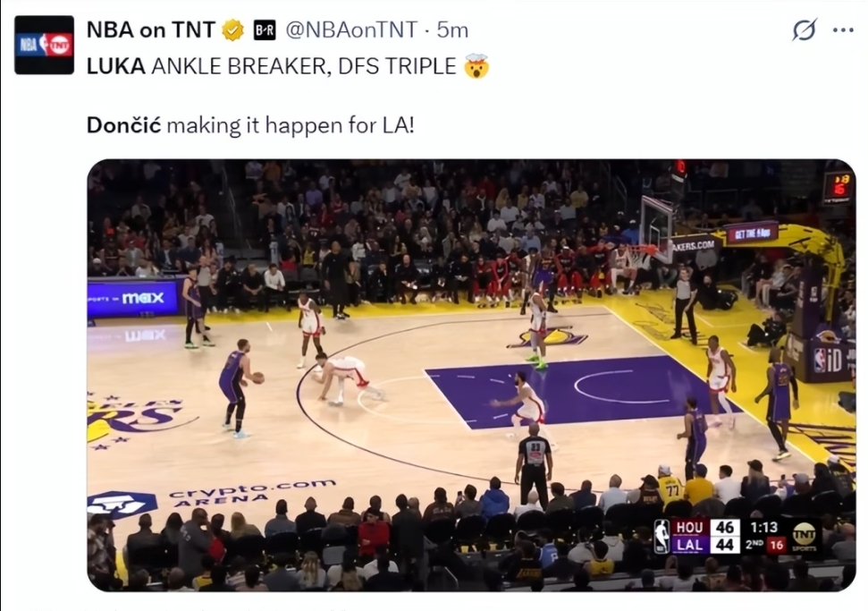Viewport: 868px width, 611px height.
Task: Click the Dončić name in tweet text
Action: tap(123, 125)
